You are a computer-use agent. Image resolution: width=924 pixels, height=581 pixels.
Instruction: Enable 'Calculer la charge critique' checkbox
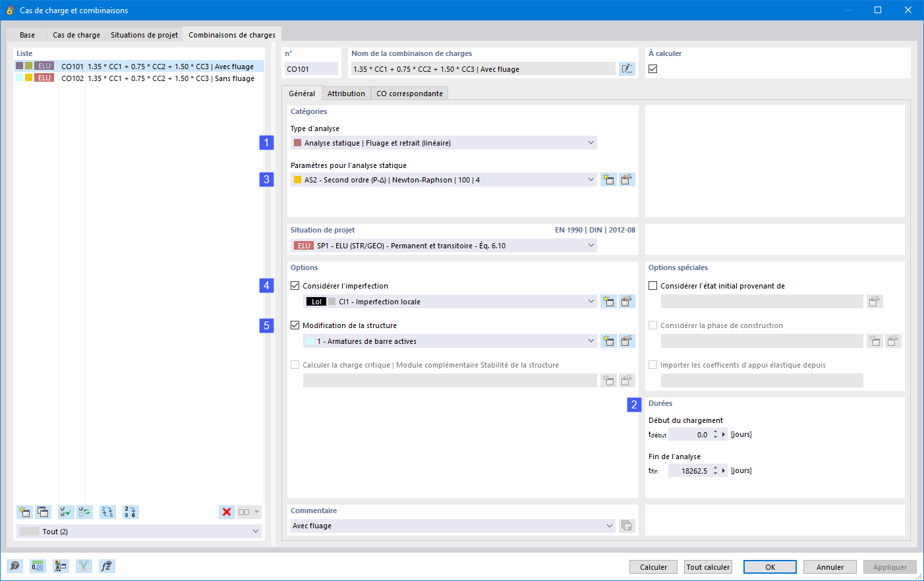pyautogui.click(x=295, y=365)
